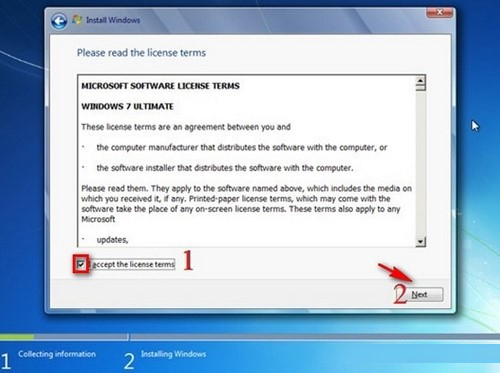Click the 'Collecting information' step label
The width and height of the screenshot is (500, 373).
pos(57,354)
